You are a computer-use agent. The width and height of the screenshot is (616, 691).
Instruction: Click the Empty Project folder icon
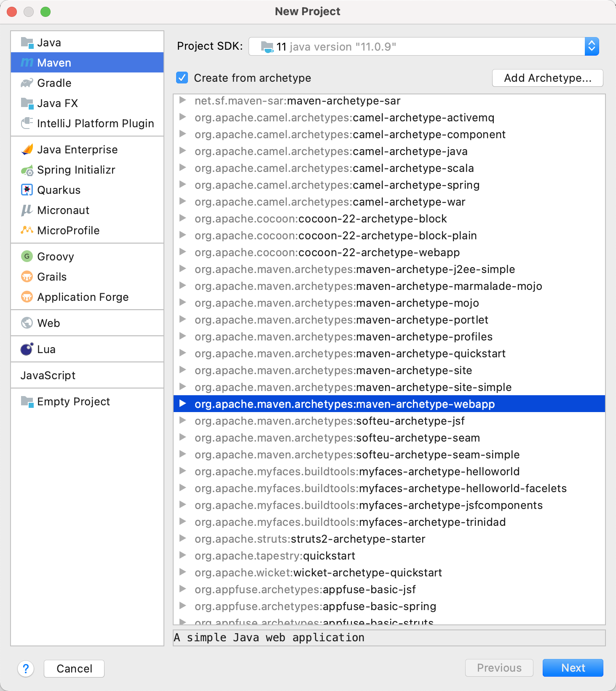(27, 402)
